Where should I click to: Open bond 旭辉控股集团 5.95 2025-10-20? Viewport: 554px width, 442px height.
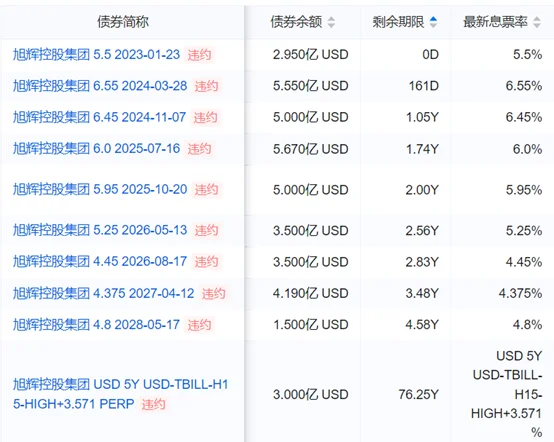point(100,190)
